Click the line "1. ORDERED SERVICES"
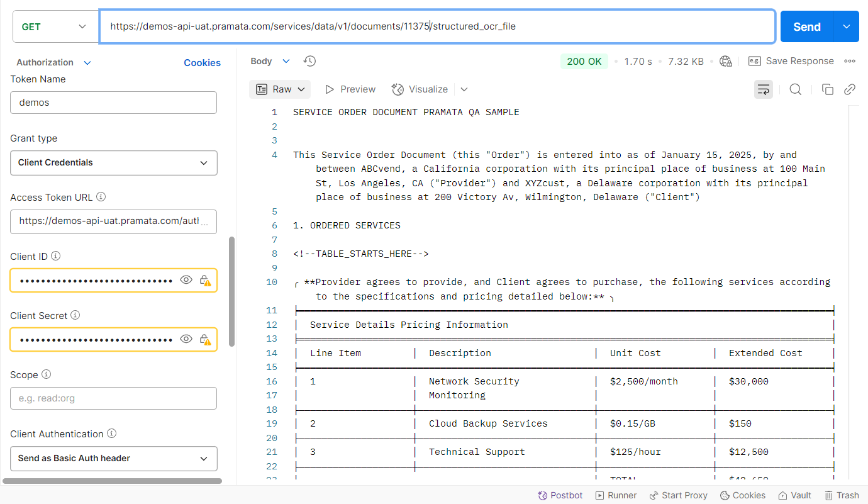This screenshot has width=868, height=504. pyautogui.click(x=347, y=225)
